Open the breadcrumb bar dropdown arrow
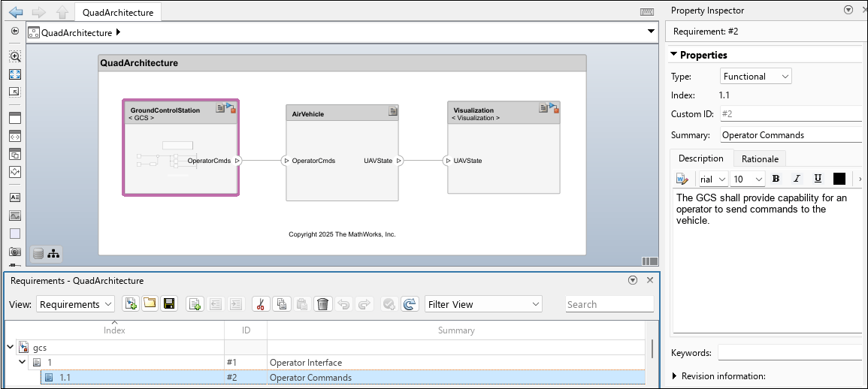This screenshot has width=868, height=389. 652,32
